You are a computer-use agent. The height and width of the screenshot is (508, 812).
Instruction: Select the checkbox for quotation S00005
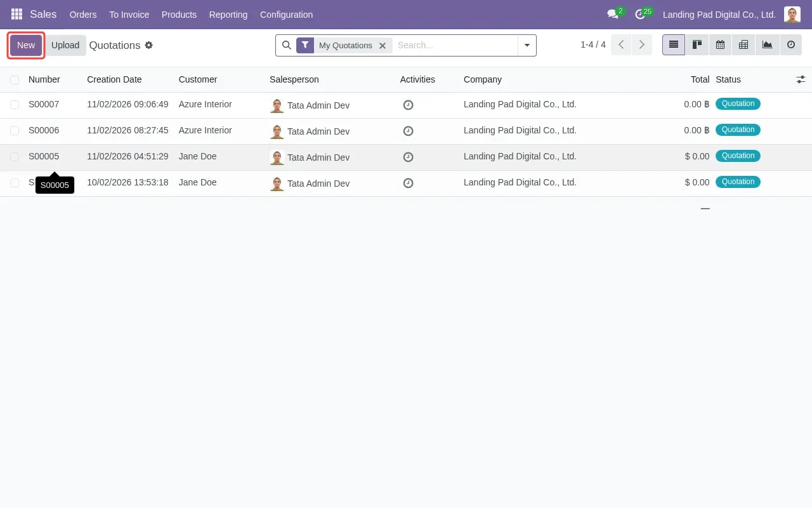15,156
